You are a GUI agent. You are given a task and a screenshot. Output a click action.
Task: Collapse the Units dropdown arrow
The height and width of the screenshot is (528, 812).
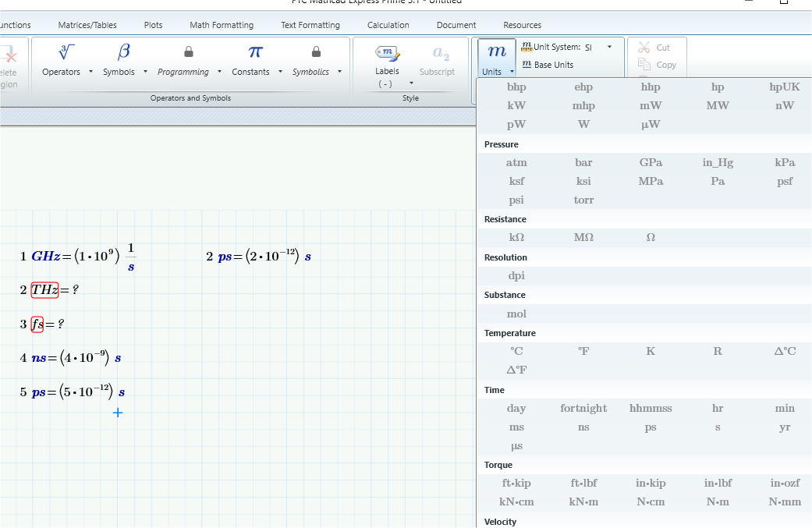click(x=512, y=72)
